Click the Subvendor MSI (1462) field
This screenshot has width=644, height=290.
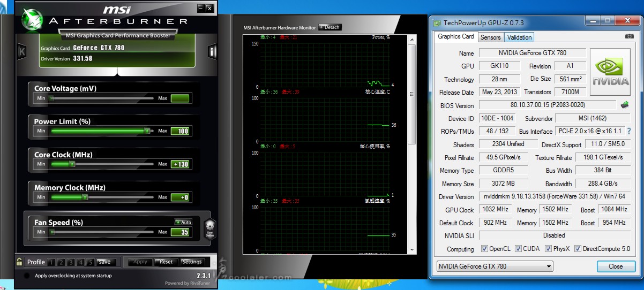(x=591, y=118)
